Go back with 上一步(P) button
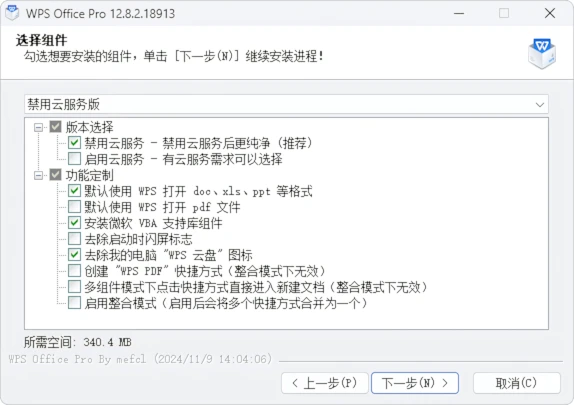The image size is (574, 405). [x=325, y=383]
